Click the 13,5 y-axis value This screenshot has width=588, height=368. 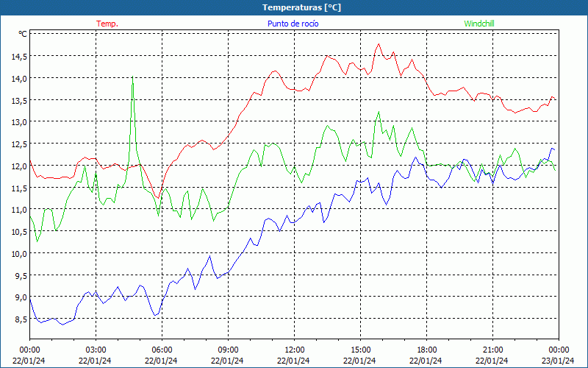point(19,100)
